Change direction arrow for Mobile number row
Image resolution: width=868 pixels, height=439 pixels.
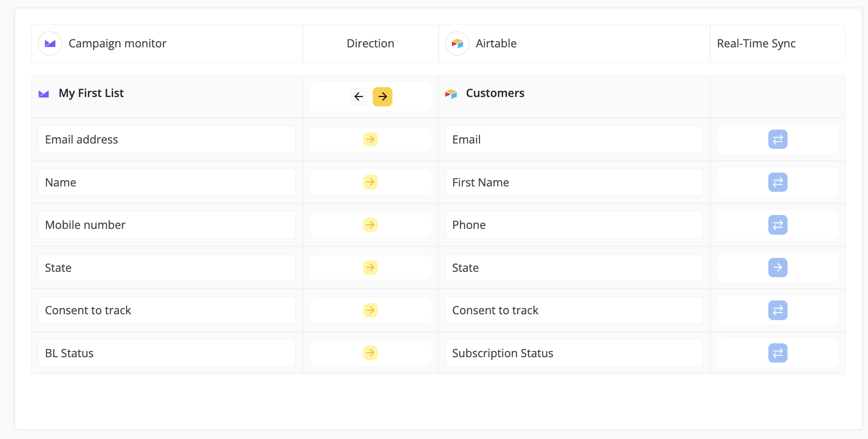(371, 225)
